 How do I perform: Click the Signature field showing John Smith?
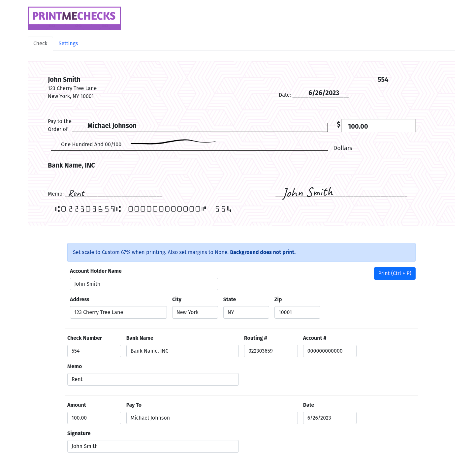(153, 446)
